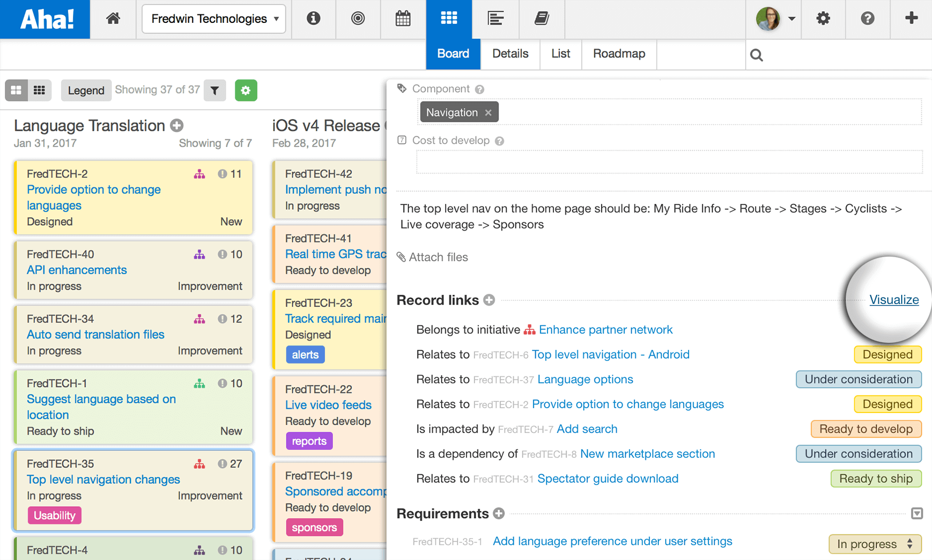Image resolution: width=932 pixels, height=560 pixels.
Task: Open Add search link
Action: pyautogui.click(x=587, y=429)
